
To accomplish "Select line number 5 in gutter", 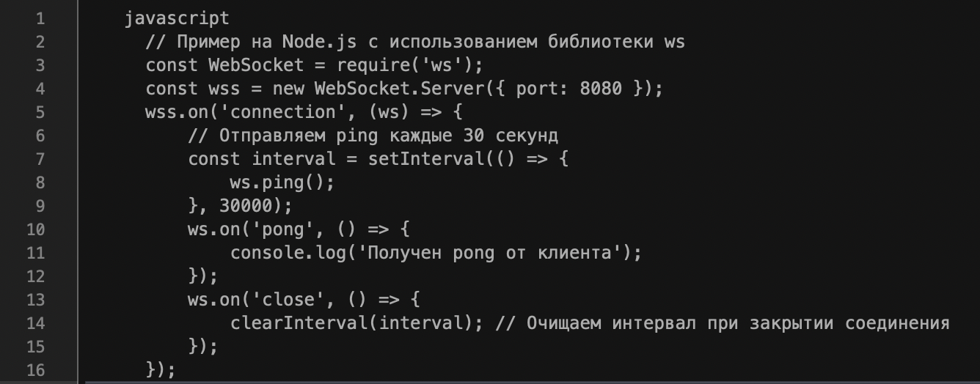I will 40,112.
